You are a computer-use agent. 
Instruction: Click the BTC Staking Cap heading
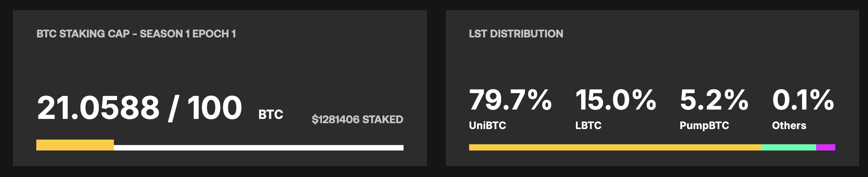tap(136, 34)
